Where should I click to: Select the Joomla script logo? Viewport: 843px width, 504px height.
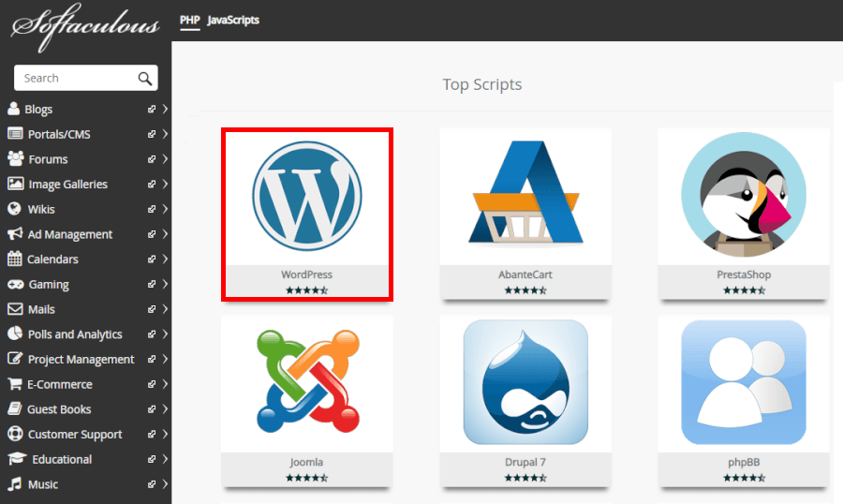click(307, 381)
